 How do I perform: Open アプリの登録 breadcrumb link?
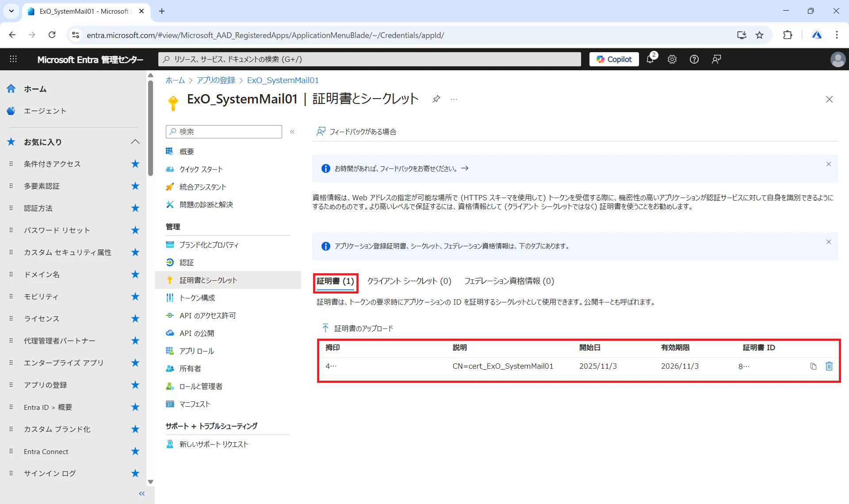(216, 80)
